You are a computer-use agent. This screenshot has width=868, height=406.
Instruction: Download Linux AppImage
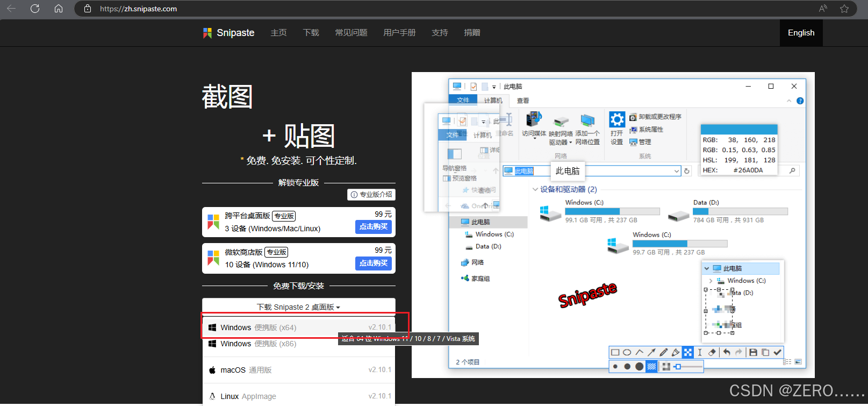point(299,396)
